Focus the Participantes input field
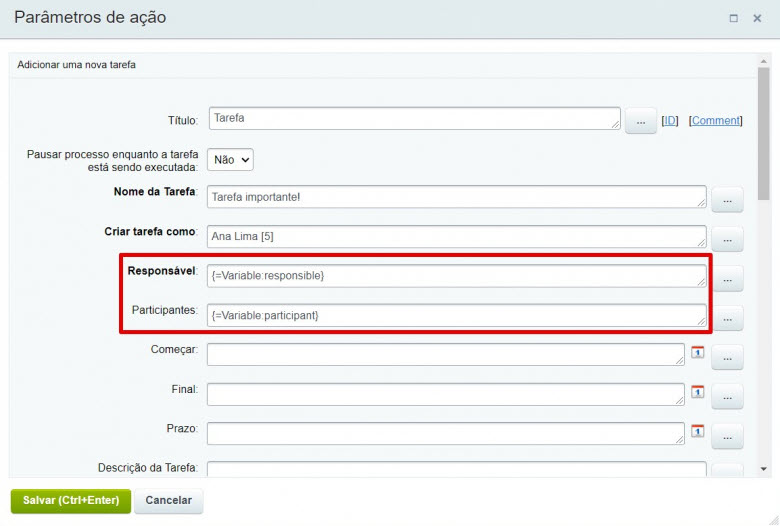This screenshot has height=526, width=780. point(457,316)
